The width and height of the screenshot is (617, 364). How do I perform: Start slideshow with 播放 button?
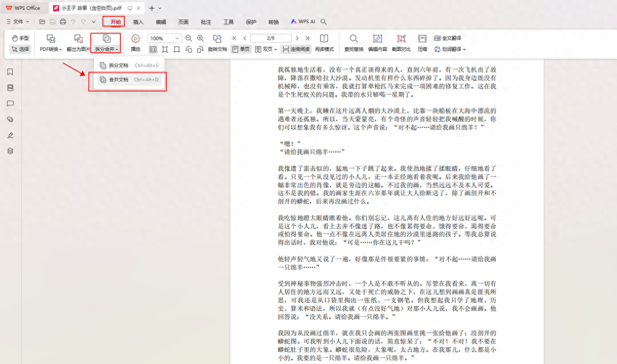[x=135, y=43]
